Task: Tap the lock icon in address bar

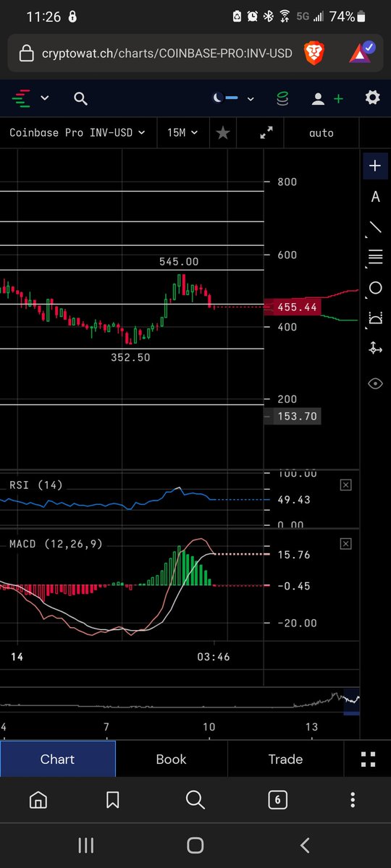Action: pyautogui.click(x=25, y=54)
